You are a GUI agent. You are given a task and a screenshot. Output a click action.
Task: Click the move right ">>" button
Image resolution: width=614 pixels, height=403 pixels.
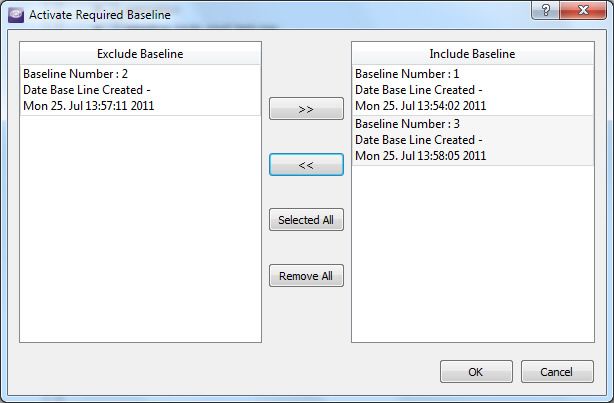[306, 109]
